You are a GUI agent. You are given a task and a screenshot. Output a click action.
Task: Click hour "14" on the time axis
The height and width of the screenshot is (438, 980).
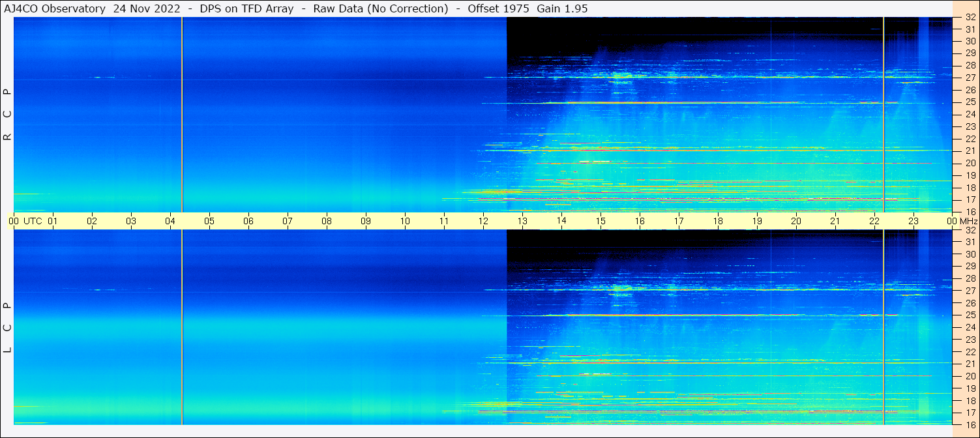[561, 221]
